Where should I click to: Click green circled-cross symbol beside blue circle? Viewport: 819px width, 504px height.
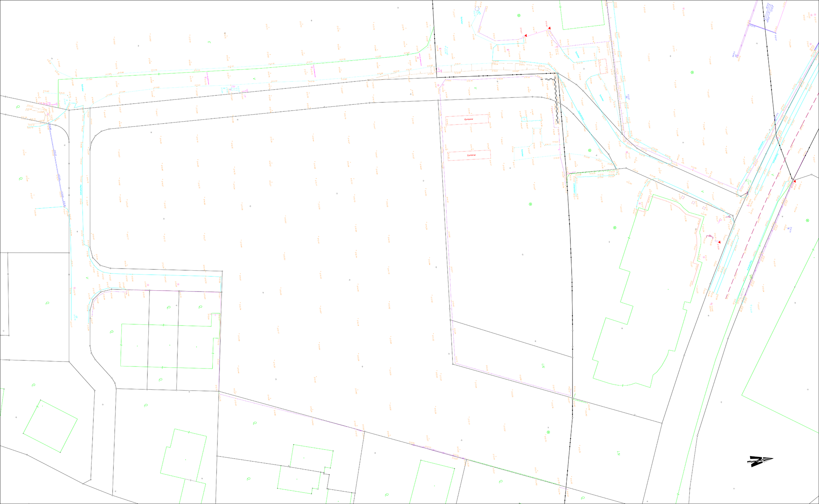(519, 16)
